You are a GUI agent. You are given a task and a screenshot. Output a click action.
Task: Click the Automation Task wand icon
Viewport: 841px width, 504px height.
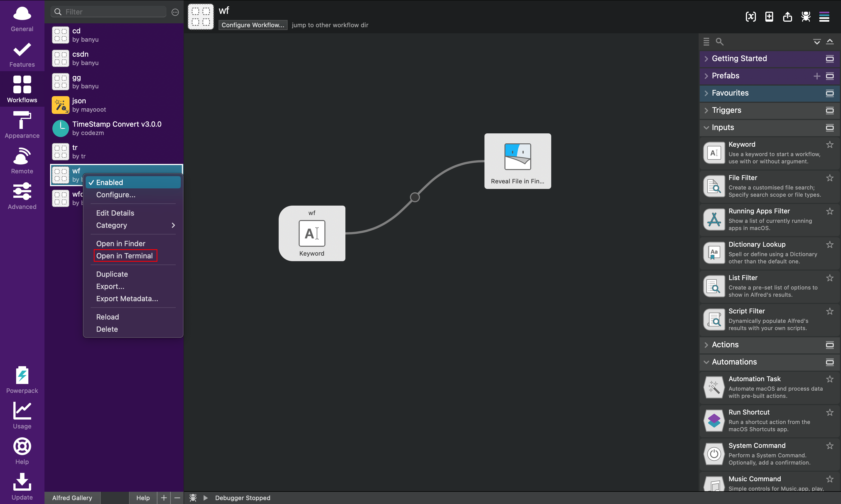714,387
